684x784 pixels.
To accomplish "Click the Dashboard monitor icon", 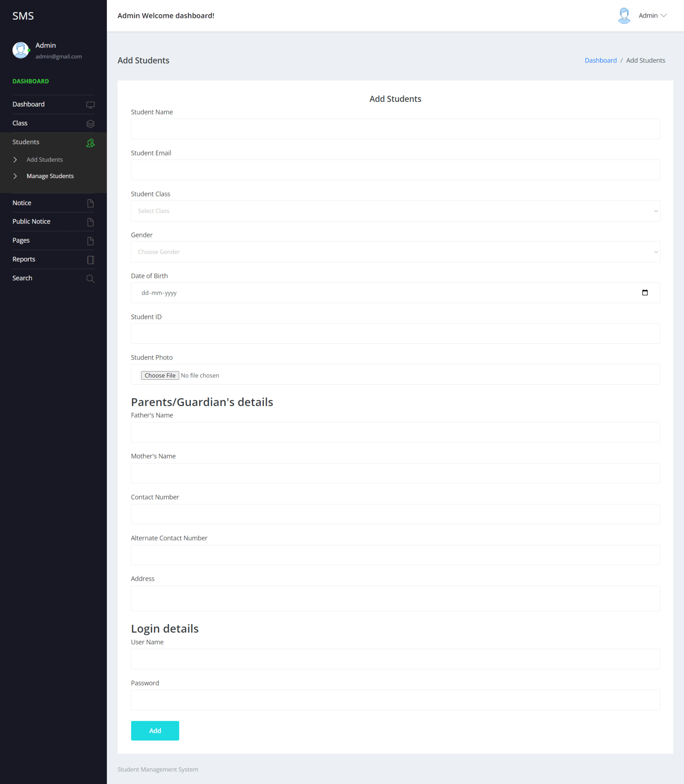I will (x=90, y=104).
